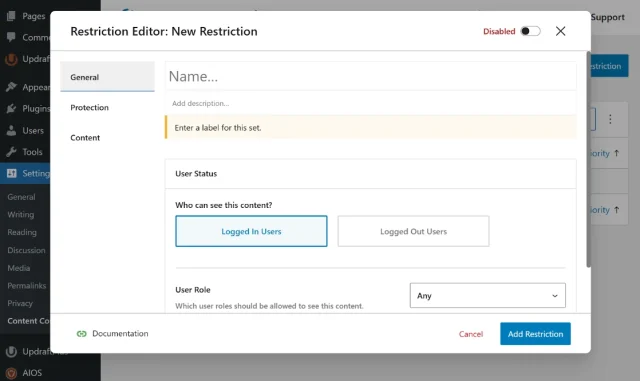Open the General settings submenu item
The image size is (640, 381).
pyautogui.click(x=21, y=197)
